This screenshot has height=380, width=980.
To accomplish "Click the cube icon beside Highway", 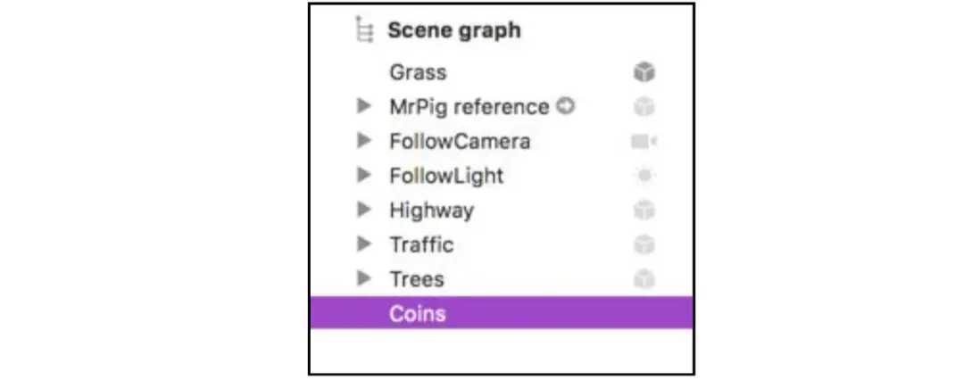I will click(x=644, y=211).
